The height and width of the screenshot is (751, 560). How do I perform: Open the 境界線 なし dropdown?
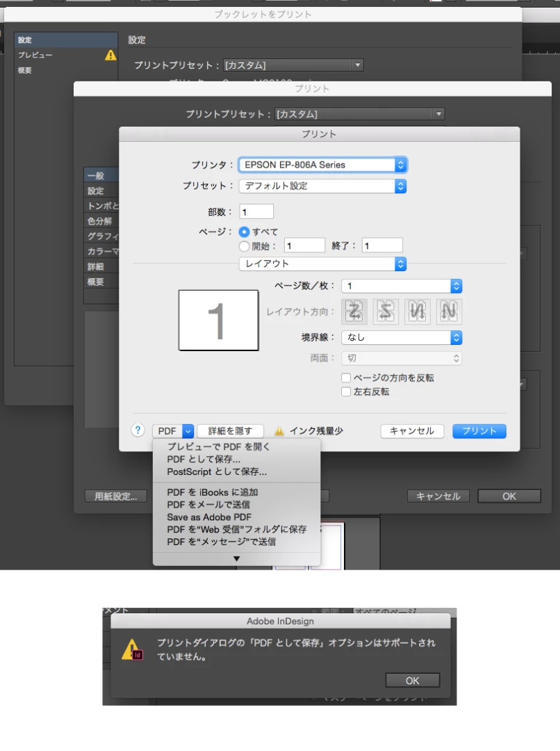tap(402, 338)
